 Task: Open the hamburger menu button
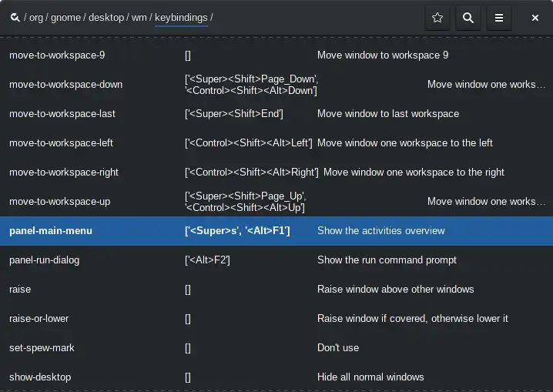tap(498, 18)
